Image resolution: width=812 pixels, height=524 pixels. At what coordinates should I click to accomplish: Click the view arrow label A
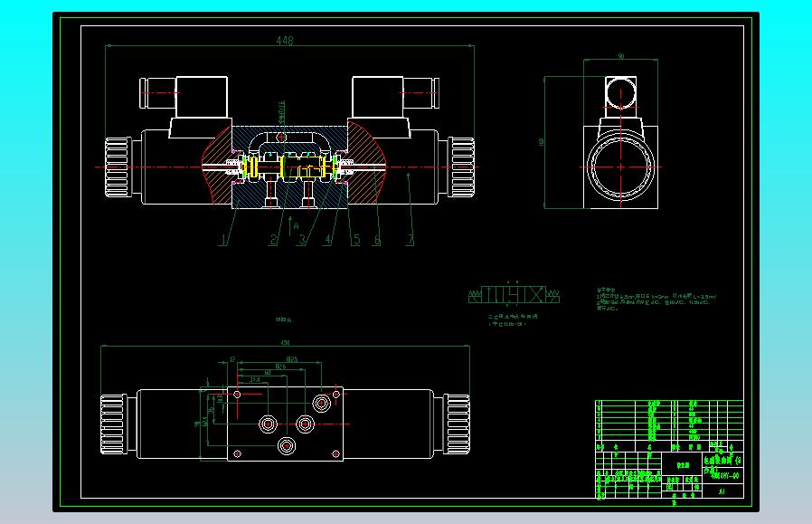[x=296, y=226]
